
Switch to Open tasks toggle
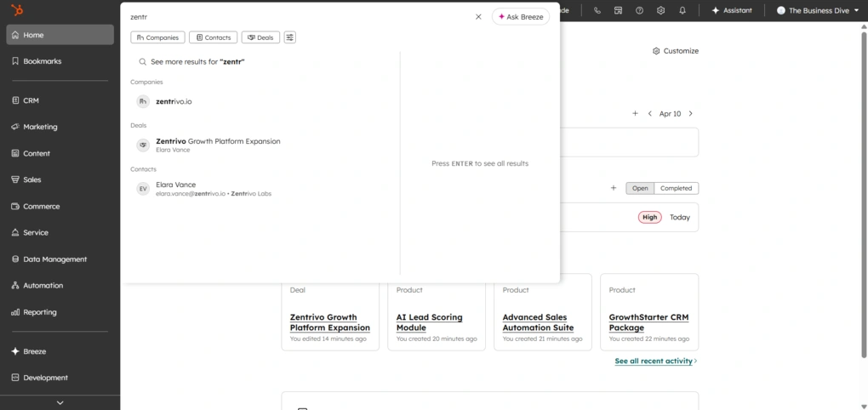tap(640, 188)
